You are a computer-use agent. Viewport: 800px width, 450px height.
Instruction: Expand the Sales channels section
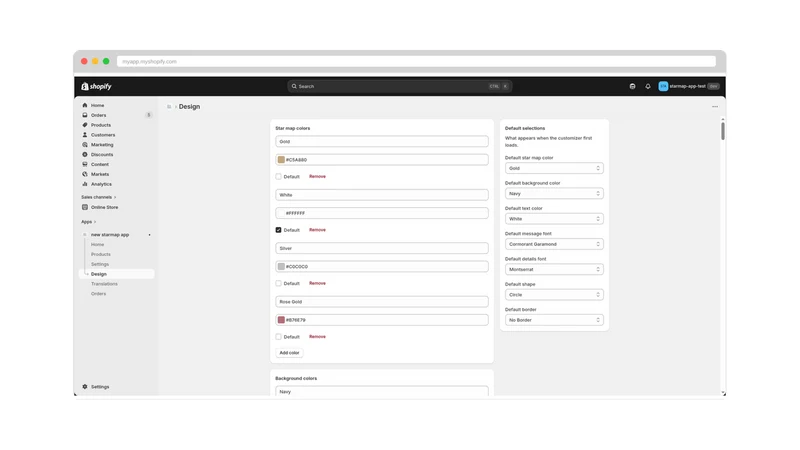pyautogui.click(x=98, y=197)
